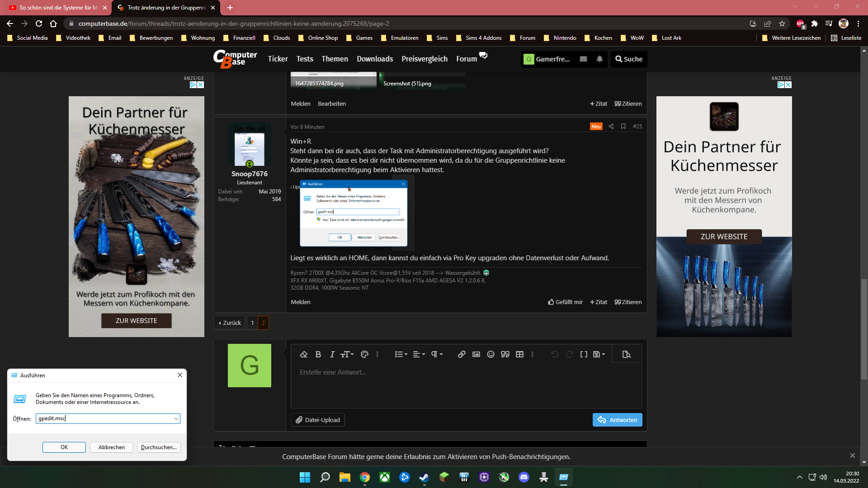Screen dimensions: 868x488
Task: Expand the font size dropdown
Action: [347, 355]
